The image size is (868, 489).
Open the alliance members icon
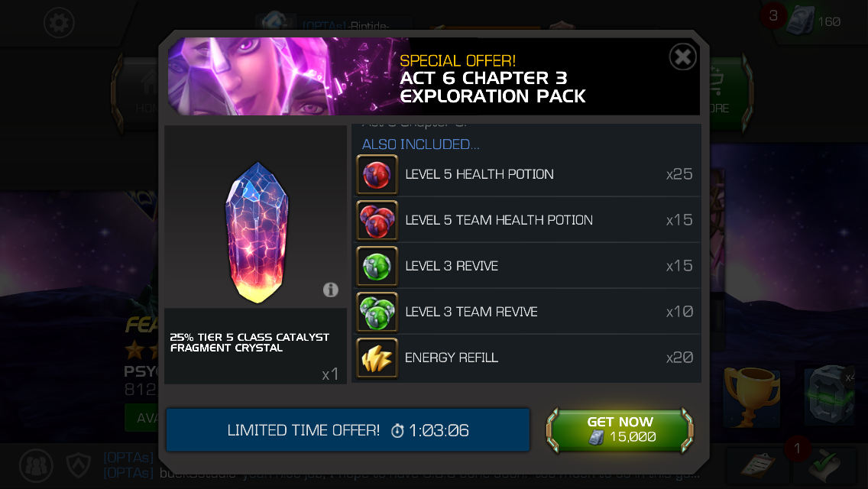pyautogui.click(x=37, y=465)
